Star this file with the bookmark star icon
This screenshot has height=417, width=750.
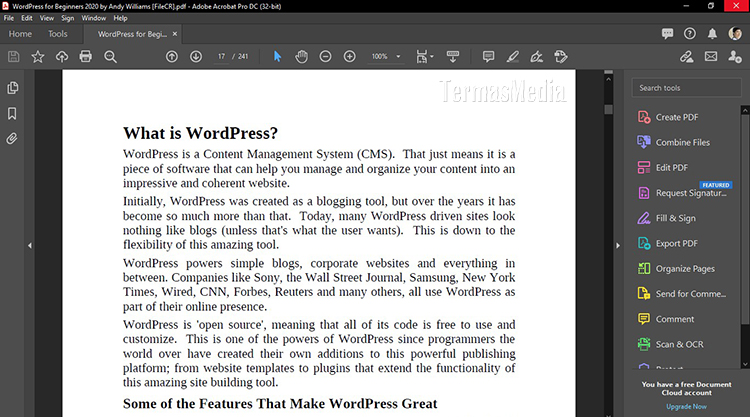coord(38,57)
